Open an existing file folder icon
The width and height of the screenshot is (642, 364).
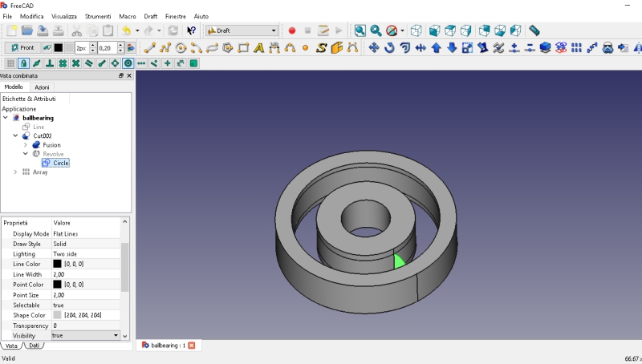click(x=27, y=30)
